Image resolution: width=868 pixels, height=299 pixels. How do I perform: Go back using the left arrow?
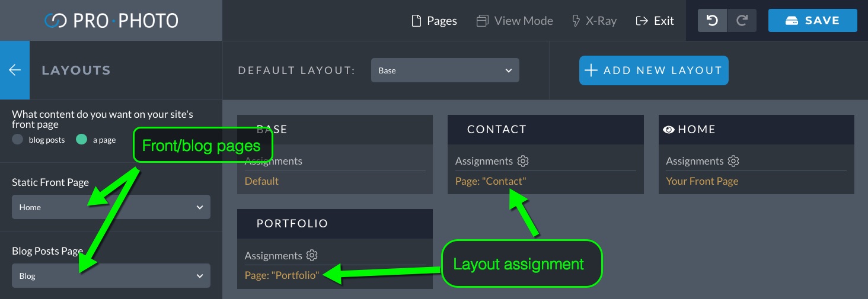(15, 70)
